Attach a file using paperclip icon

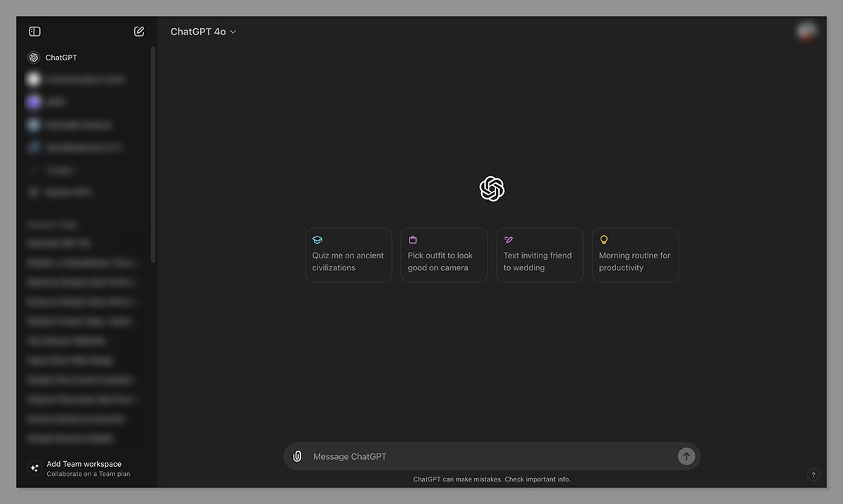[297, 456]
